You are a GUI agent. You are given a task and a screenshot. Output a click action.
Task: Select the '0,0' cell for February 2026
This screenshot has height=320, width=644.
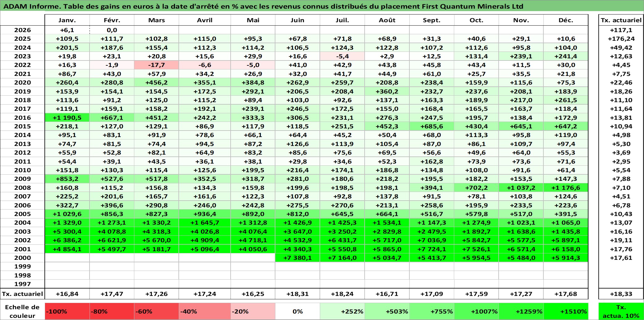112,30
